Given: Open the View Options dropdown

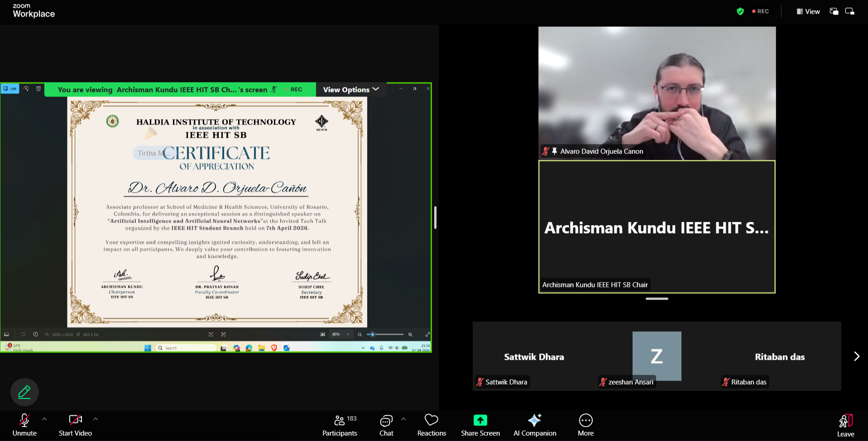Looking at the screenshot, I should (x=351, y=90).
